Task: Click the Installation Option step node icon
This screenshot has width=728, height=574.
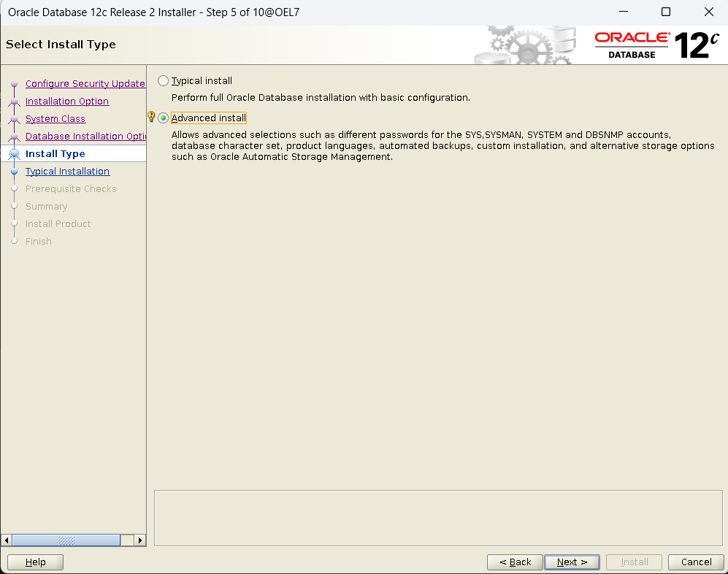Action: tap(15, 102)
